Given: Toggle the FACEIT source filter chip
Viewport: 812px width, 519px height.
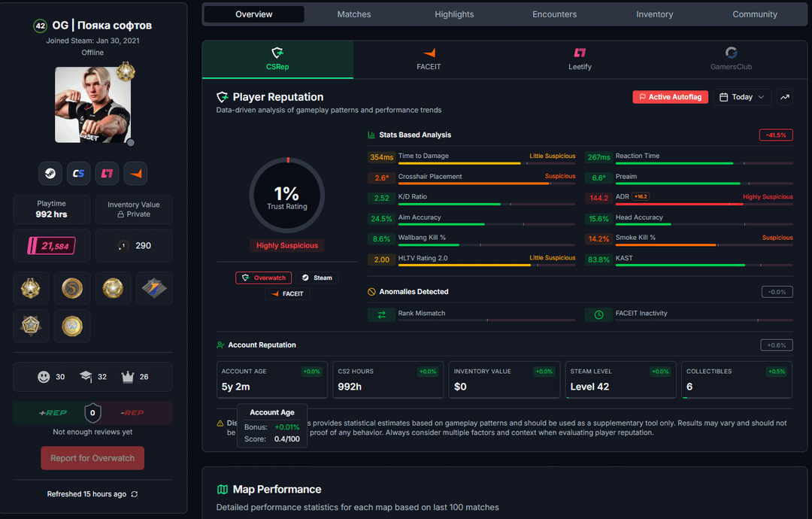Looking at the screenshot, I should pyautogui.click(x=287, y=293).
